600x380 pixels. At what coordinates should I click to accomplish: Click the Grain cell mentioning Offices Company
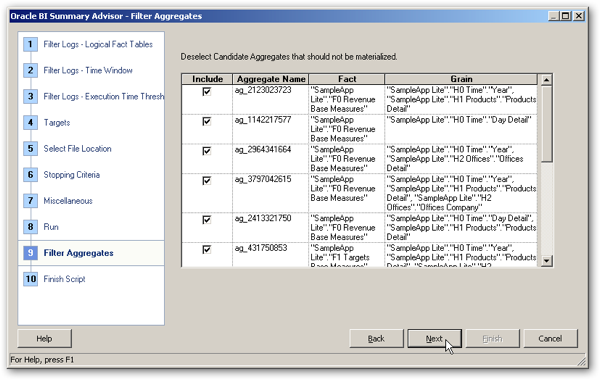(x=461, y=193)
